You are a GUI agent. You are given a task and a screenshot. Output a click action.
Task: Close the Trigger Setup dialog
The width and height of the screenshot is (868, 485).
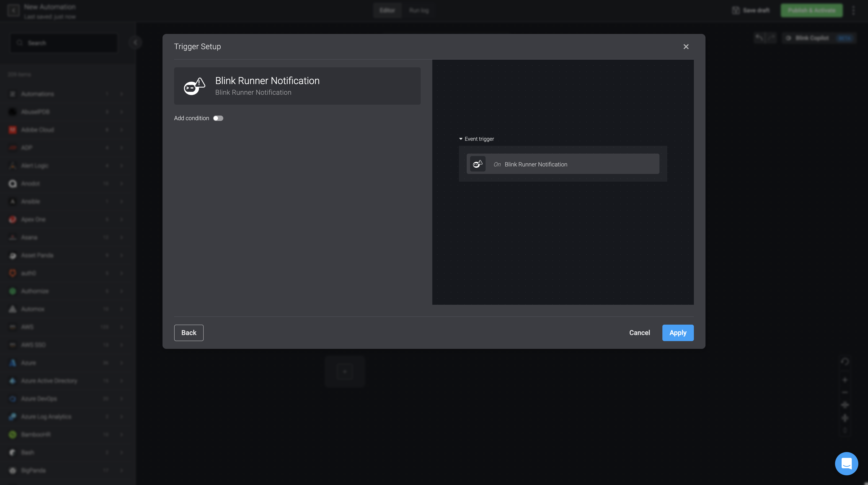pos(686,47)
